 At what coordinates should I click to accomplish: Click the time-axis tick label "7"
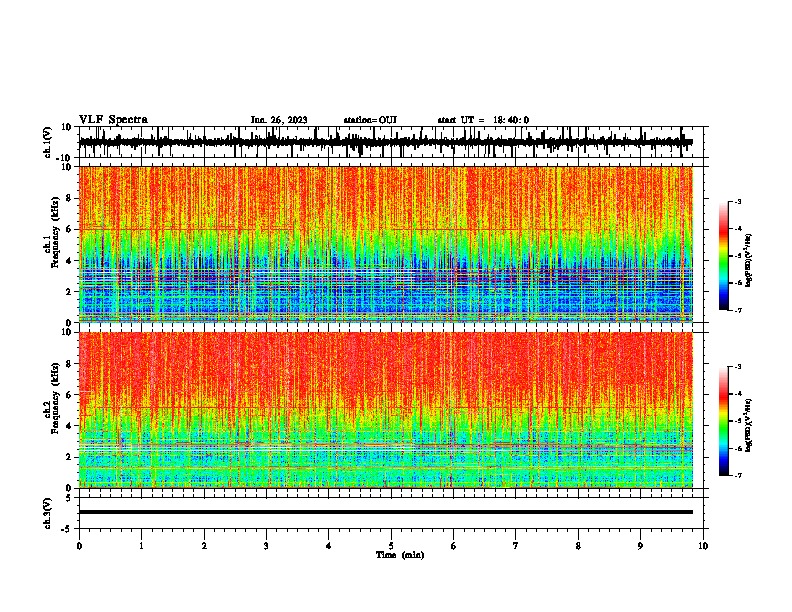[516, 546]
